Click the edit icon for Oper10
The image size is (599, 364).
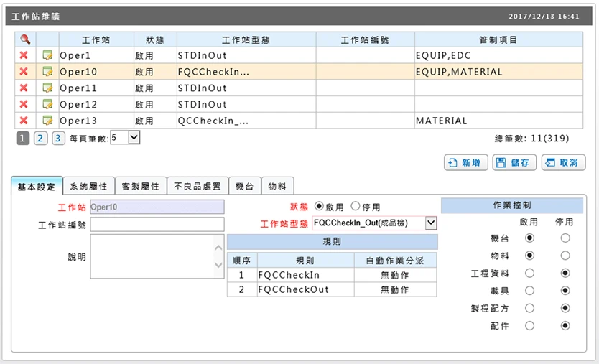coord(47,71)
